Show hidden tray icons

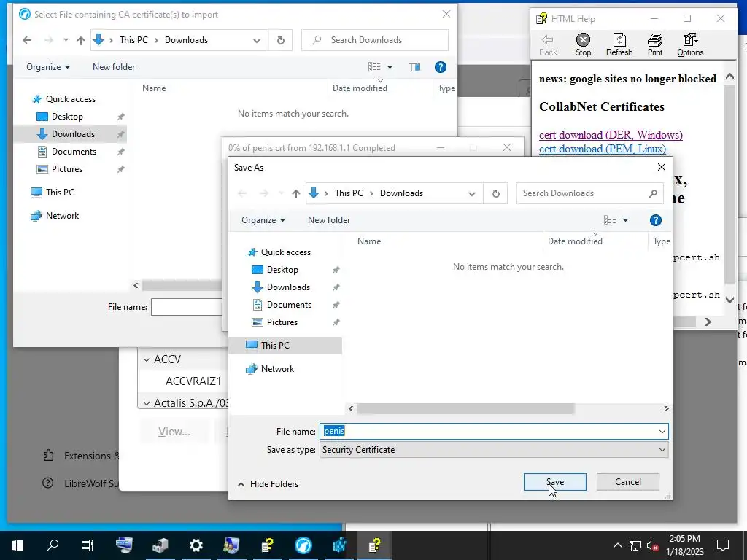(x=617, y=545)
